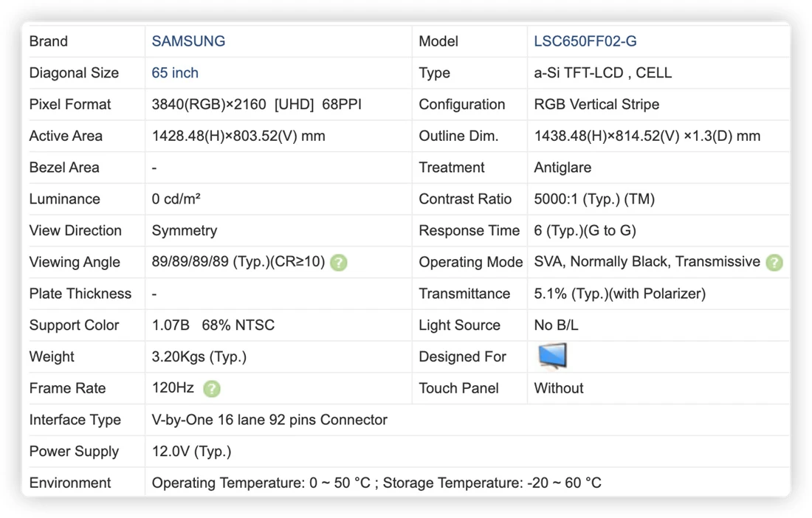The width and height of the screenshot is (812, 518).
Task: Click the Configuration label
Action: tap(462, 105)
